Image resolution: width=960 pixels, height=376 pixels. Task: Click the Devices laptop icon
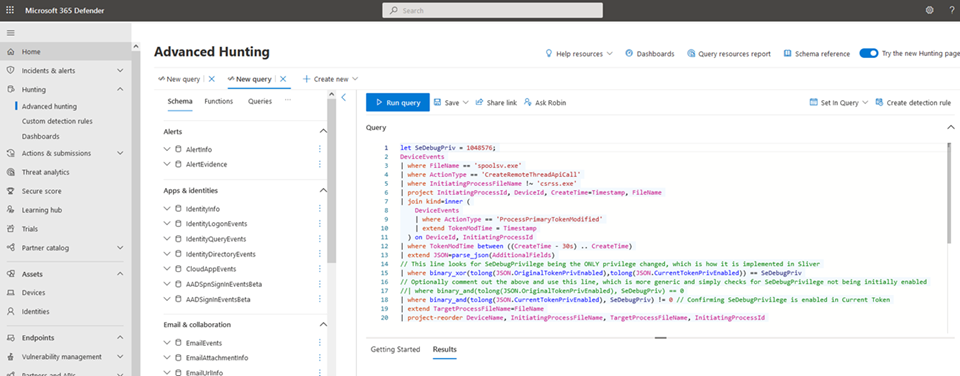[10, 293]
